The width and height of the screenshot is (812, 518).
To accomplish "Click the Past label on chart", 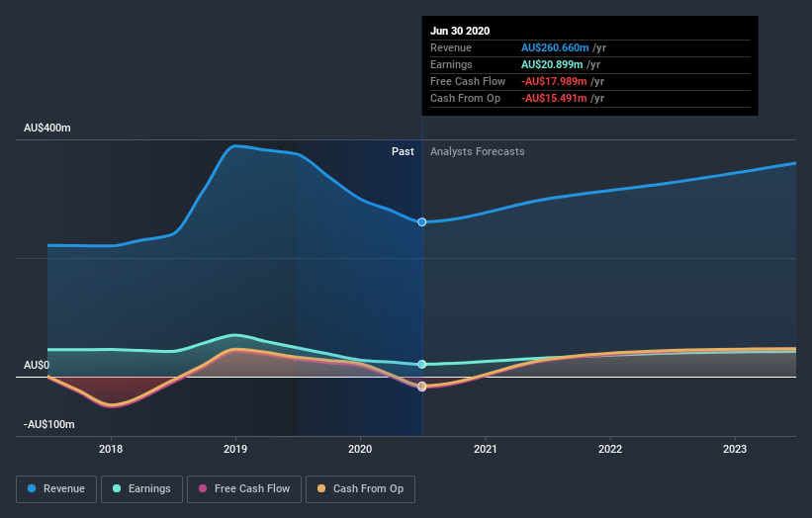I will coord(403,151).
